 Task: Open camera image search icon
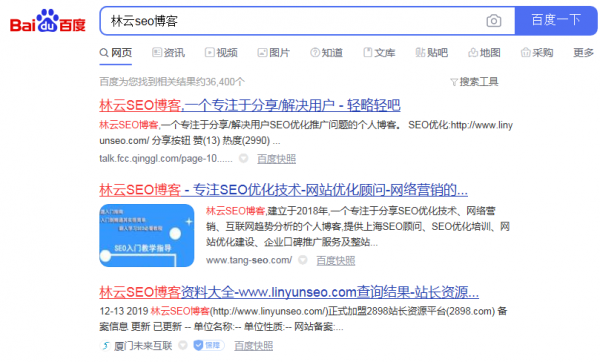tap(494, 21)
